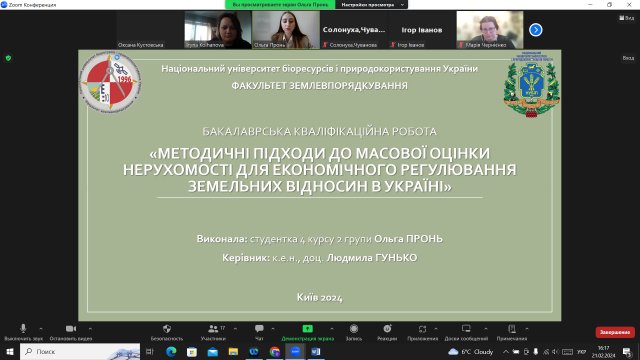Screen dimensions: 640x360
Task: Click the tray microphone indicator icon
Action: tap(536, 351)
